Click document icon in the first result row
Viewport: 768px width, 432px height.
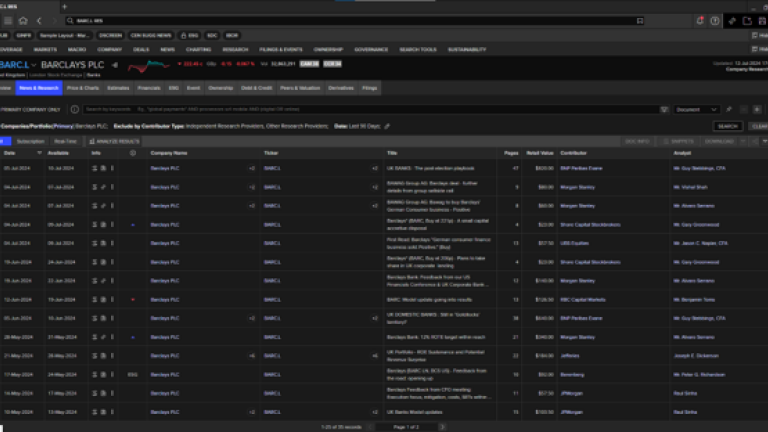tap(93, 169)
